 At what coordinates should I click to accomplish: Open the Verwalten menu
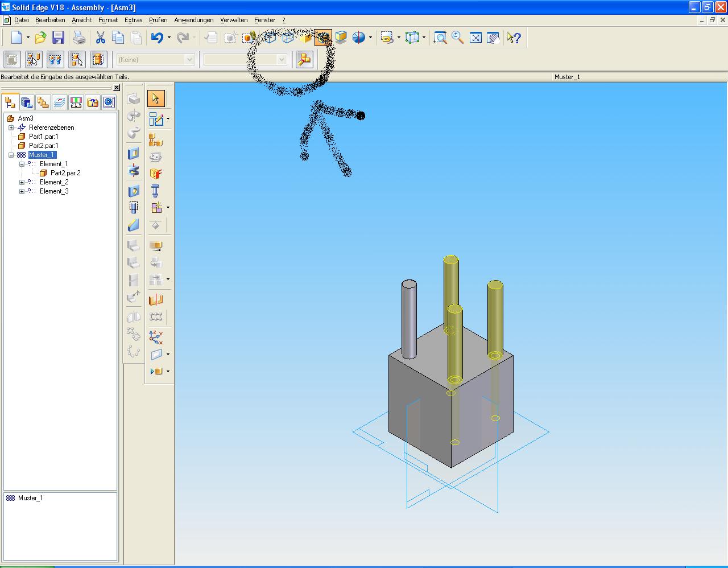(234, 20)
